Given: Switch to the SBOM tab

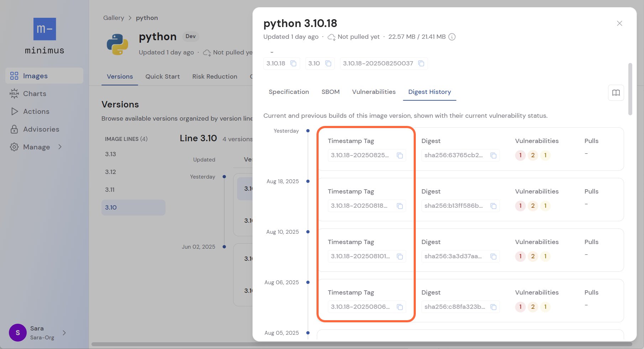Looking at the screenshot, I should click(x=330, y=92).
